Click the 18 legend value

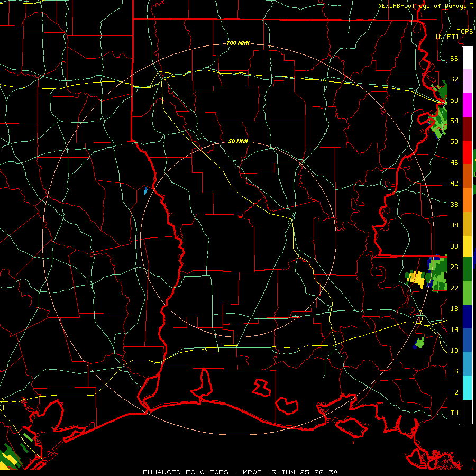(454, 308)
